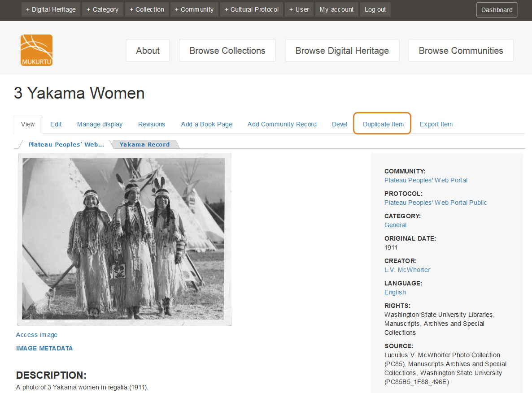This screenshot has width=532, height=393.
Task: Select the View tab
Action: pyautogui.click(x=28, y=124)
